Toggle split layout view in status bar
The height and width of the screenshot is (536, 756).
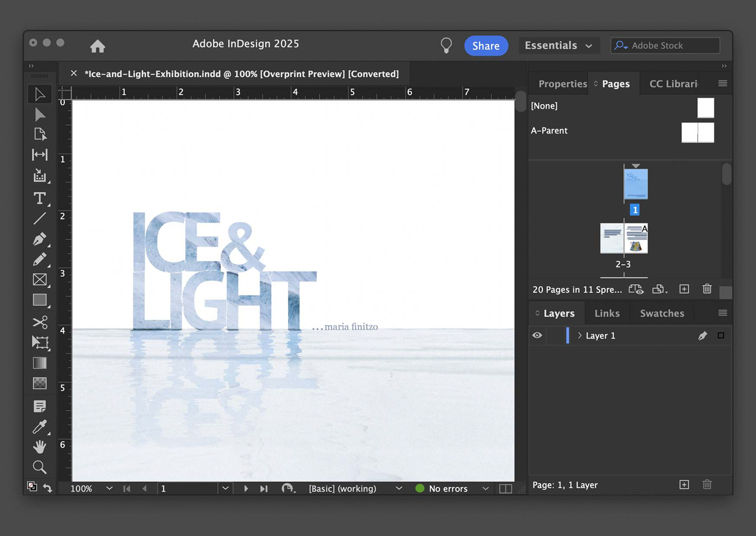click(x=505, y=489)
